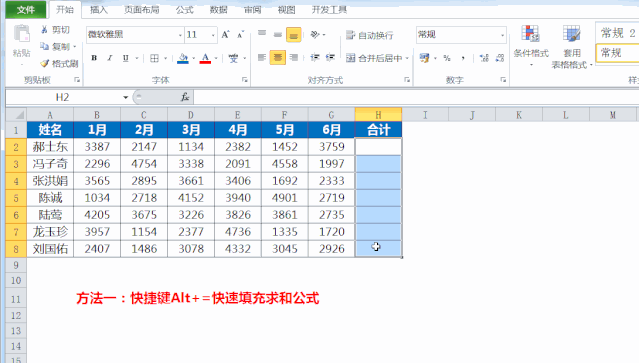Image resolution: width=639 pixels, height=363 pixels.
Task: Click the accounting number format icon
Action: (x=424, y=58)
